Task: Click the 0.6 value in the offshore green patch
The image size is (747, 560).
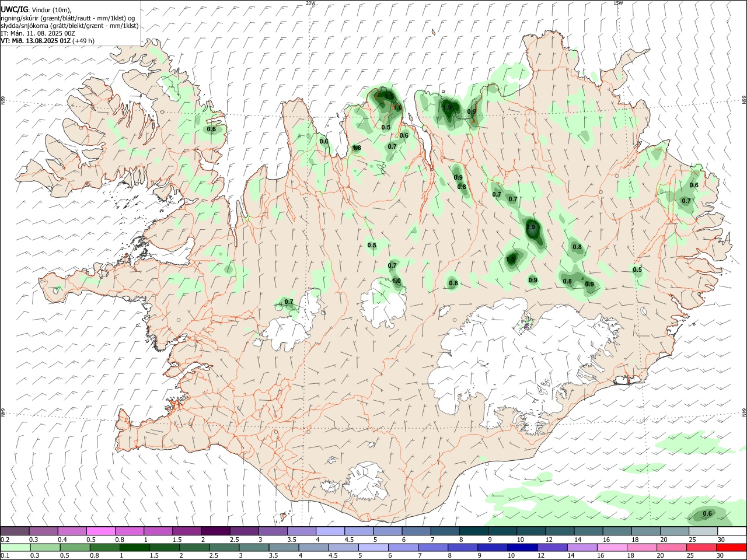Action: coord(707,513)
